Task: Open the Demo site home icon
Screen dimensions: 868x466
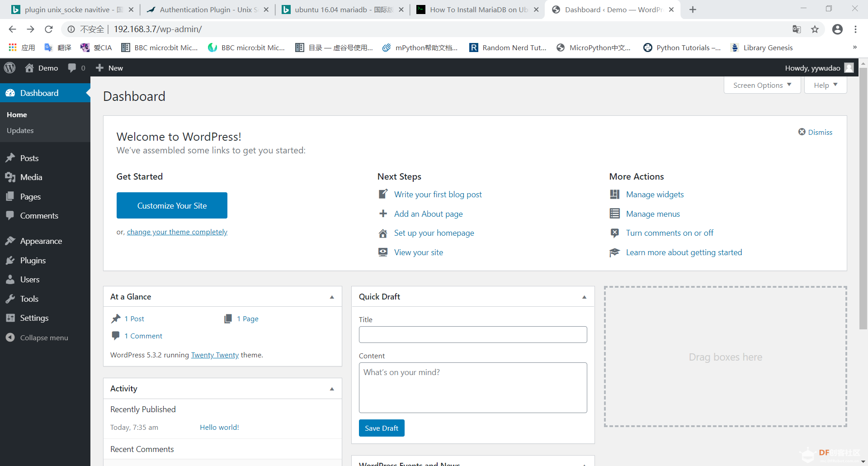Action: click(29, 68)
